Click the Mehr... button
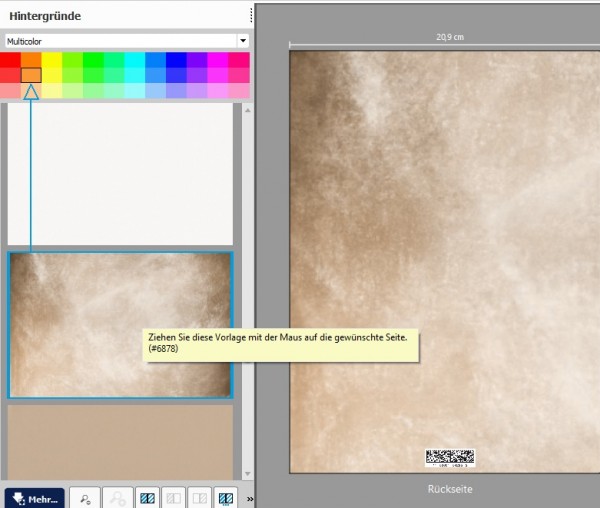Image resolution: width=600 pixels, height=508 pixels. (x=34, y=497)
